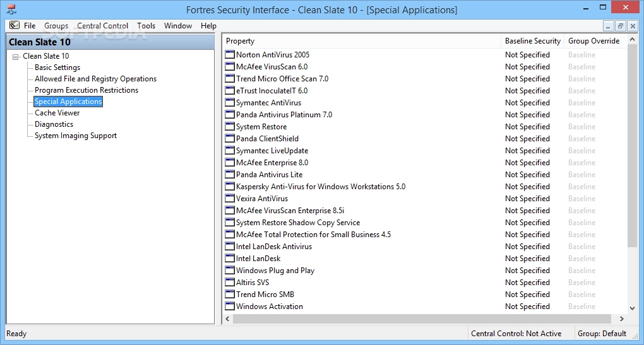644x345 pixels.
Task: Open the Window menu
Action: coord(178,25)
